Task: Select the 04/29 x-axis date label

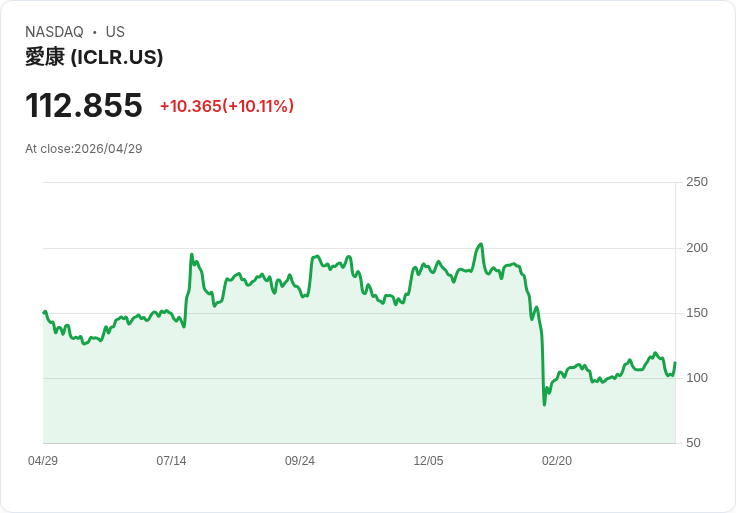Action: click(43, 460)
